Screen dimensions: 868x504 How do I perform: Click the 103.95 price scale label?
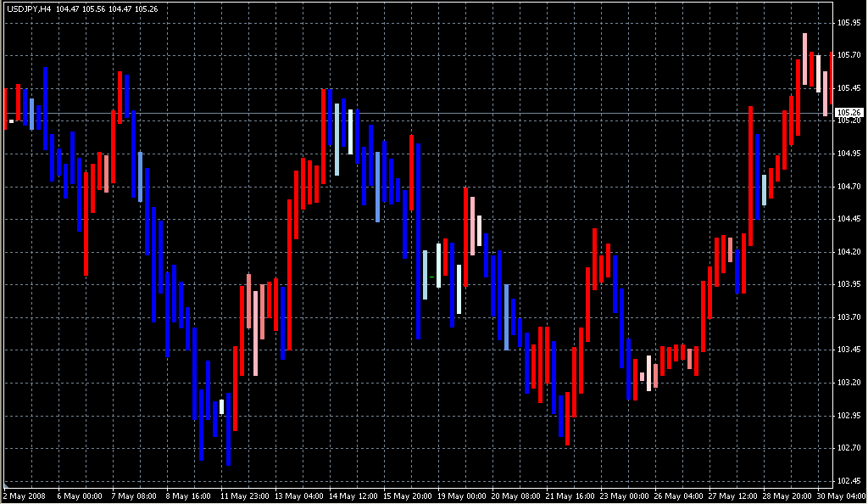click(849, 284)
